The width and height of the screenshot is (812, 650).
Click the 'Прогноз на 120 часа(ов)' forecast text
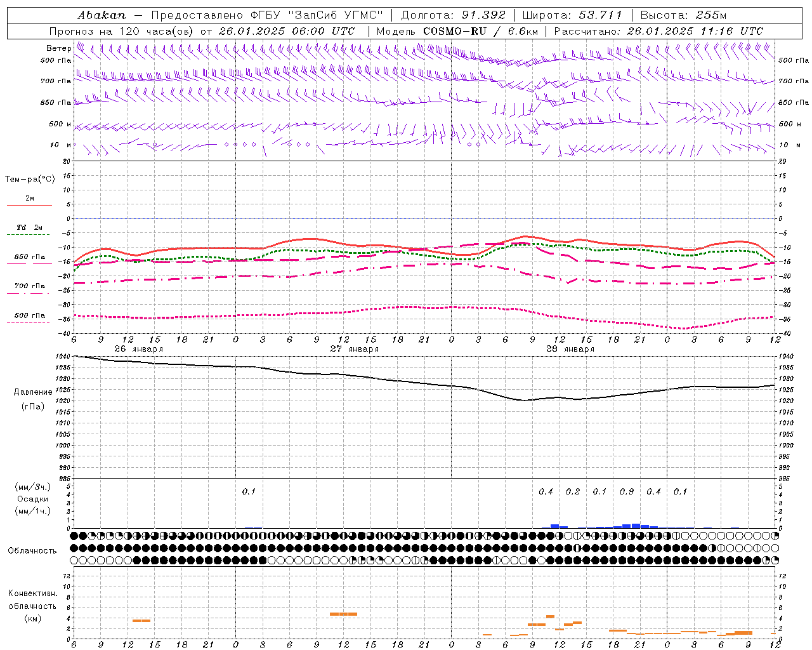tap(122, 31)
